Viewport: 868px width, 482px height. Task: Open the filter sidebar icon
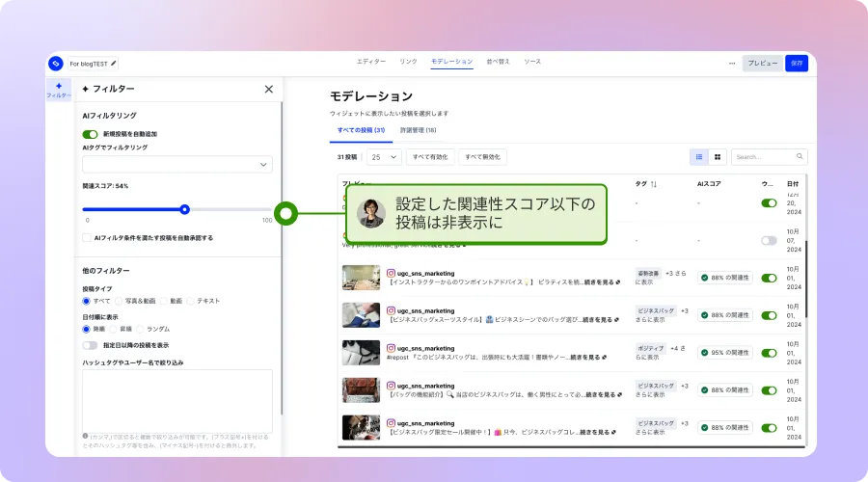[59, 91]
